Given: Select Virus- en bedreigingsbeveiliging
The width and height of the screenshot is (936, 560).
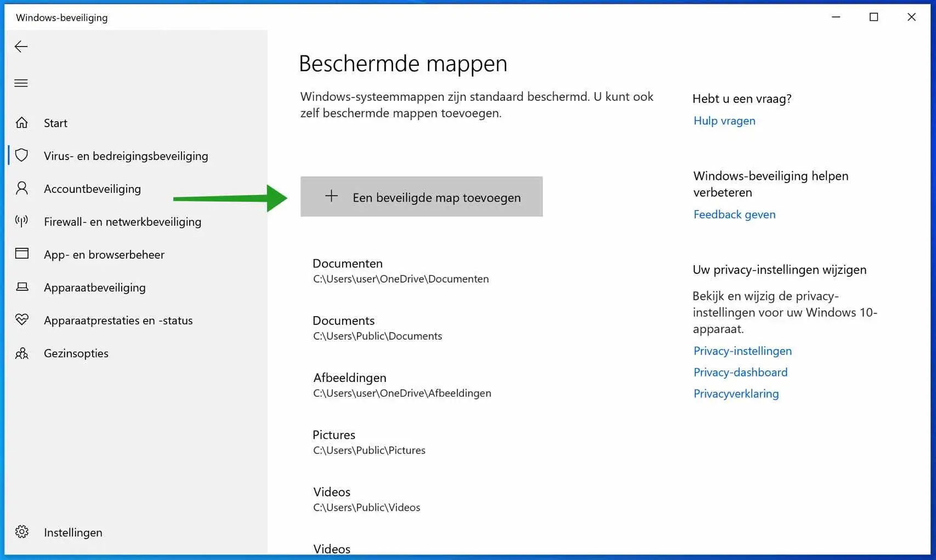Looking at the screenshot, I should point(126,156).
